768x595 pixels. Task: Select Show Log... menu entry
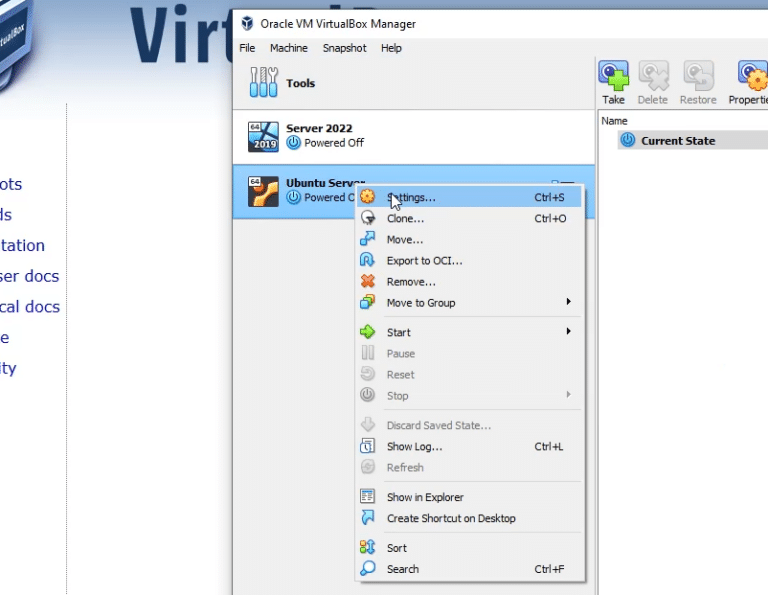point(414,447)
